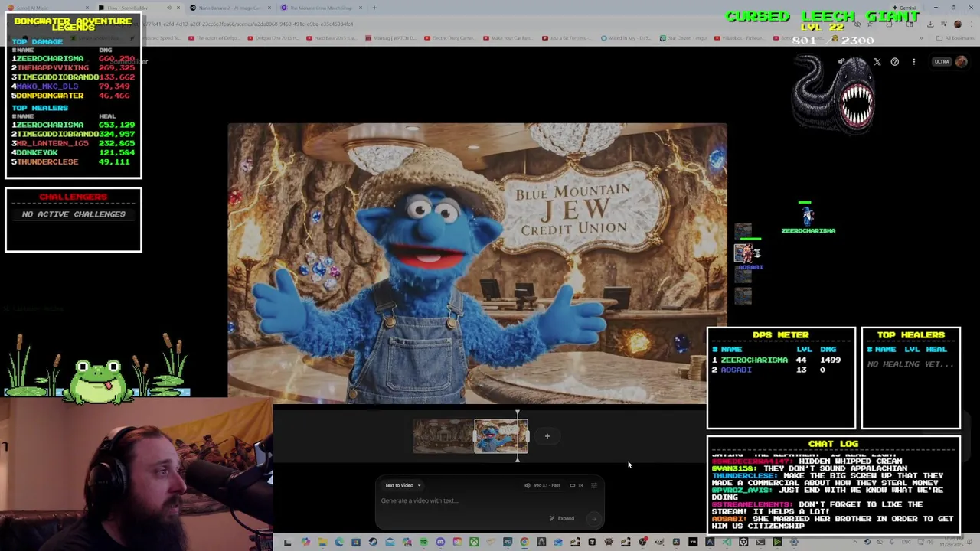
Task: Open DaVinci Resolve from the taskbar
Action: tap(676, 543)
